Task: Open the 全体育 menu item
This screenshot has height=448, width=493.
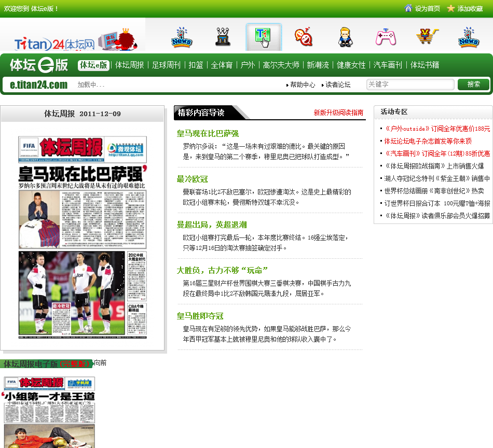Action: pos(222,65)
